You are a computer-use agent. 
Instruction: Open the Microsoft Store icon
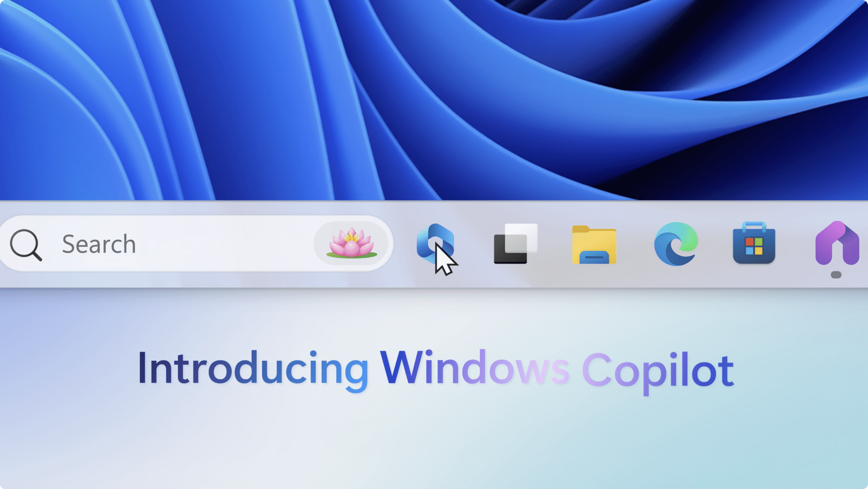pyautogui.click(x=754, y=243)
